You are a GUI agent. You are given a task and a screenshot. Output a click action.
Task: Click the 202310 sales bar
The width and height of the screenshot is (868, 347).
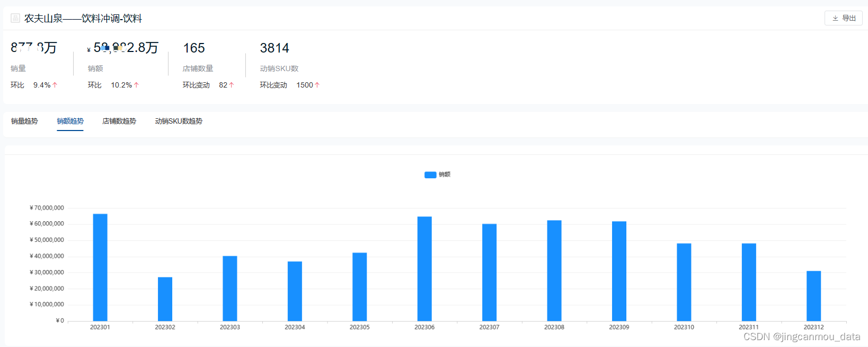click(684, 282)
